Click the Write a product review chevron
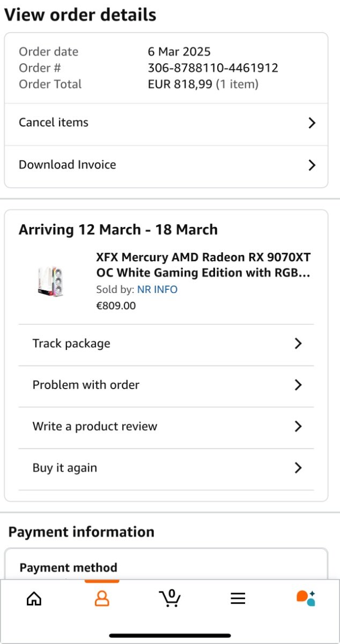Image resolution: width=340 pixels, height=644 pixels. 298,427
